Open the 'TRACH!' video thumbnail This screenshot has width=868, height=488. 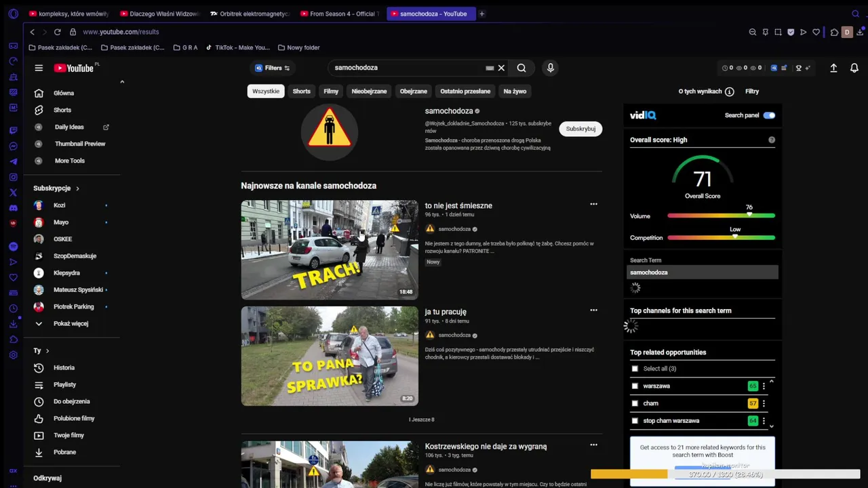pyautogui.click(x=330, y=249)
